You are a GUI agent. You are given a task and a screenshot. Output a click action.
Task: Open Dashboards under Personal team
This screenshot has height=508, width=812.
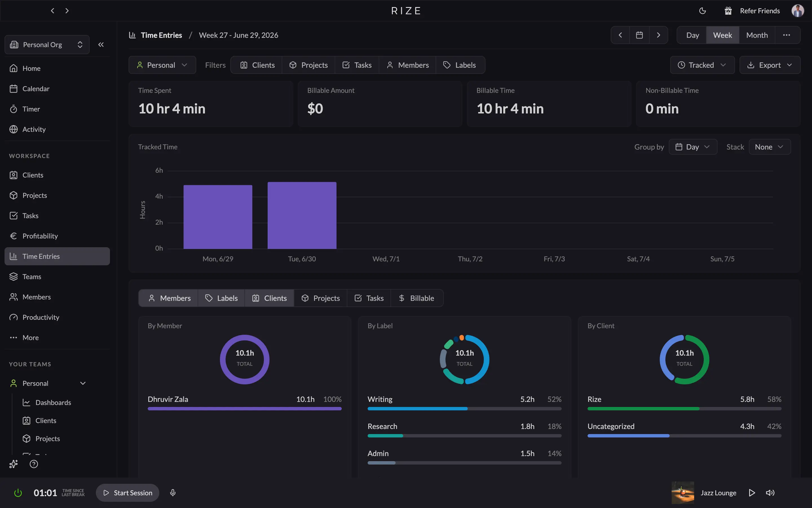pos(53,402)
